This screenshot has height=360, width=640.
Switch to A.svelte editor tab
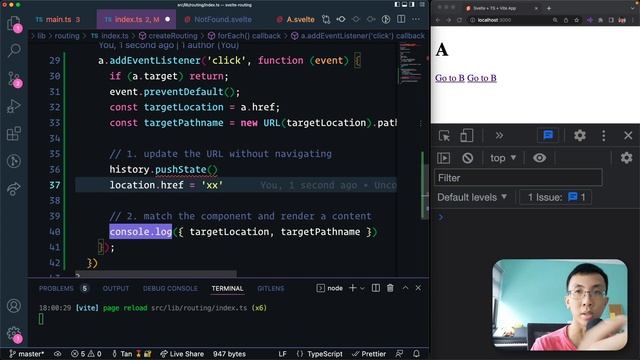(x=296, y=20)
